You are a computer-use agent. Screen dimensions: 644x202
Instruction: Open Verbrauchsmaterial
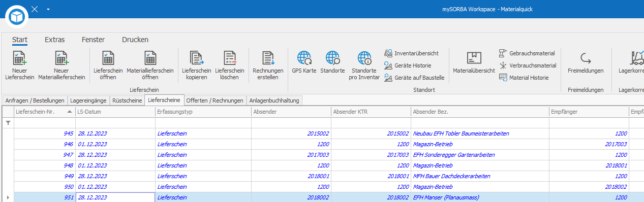click(x=528, y=65)
